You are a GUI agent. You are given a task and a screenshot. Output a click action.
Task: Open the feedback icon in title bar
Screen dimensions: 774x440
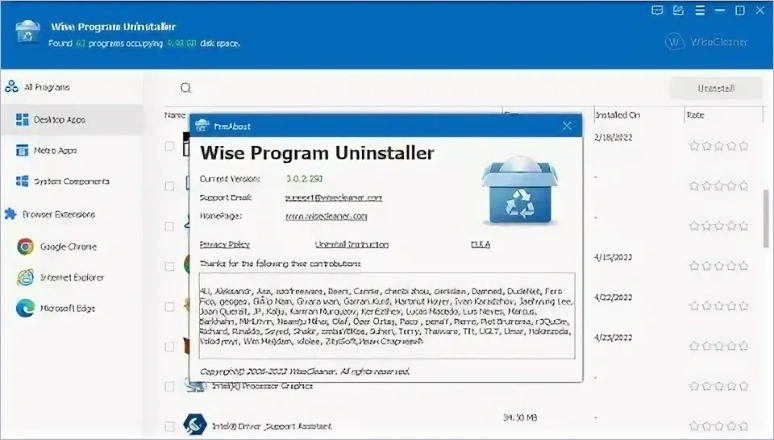tap(657, 10)
